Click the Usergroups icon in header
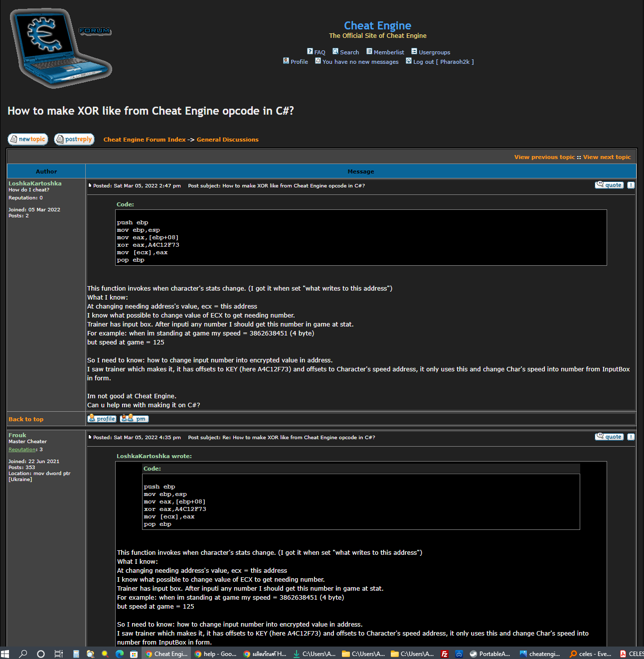Image resolution: width=644 pixels, height=659 pixels. 414,51
